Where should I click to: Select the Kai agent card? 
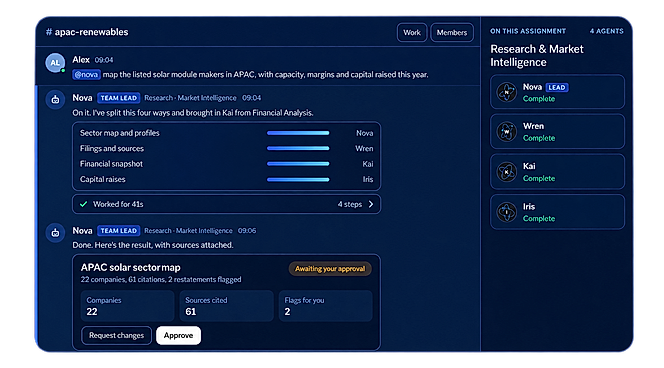[557, 172]
